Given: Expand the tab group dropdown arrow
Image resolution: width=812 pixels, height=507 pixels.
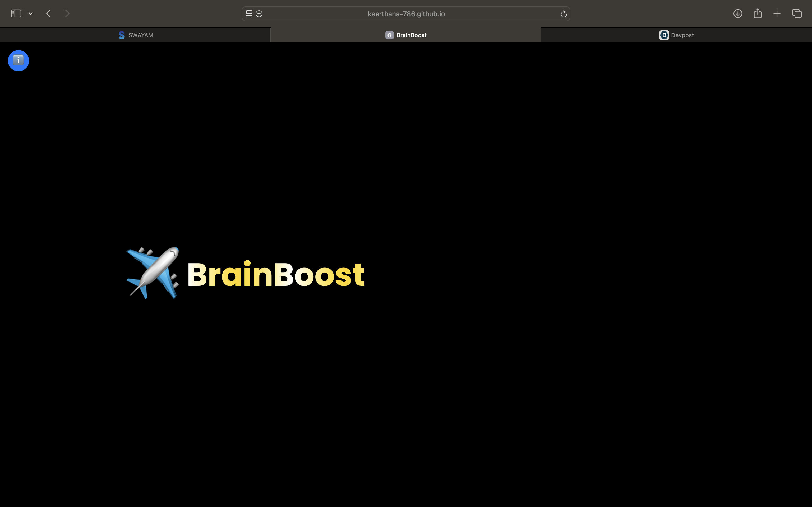Looking at the screenshot, I should coord(31,14).
